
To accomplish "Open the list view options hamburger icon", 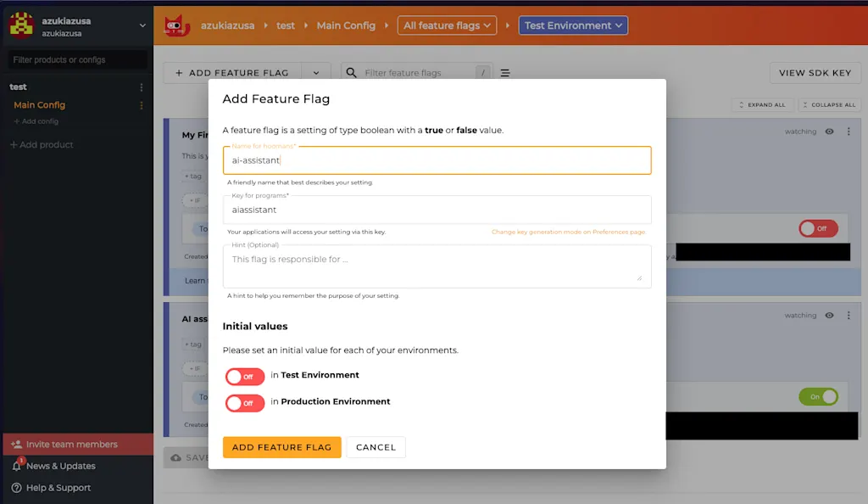I will point(505,73).
